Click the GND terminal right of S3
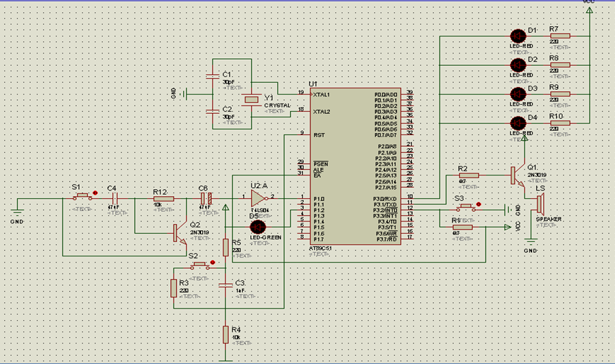This screenshot has height=364, width=615. (508, 210)
